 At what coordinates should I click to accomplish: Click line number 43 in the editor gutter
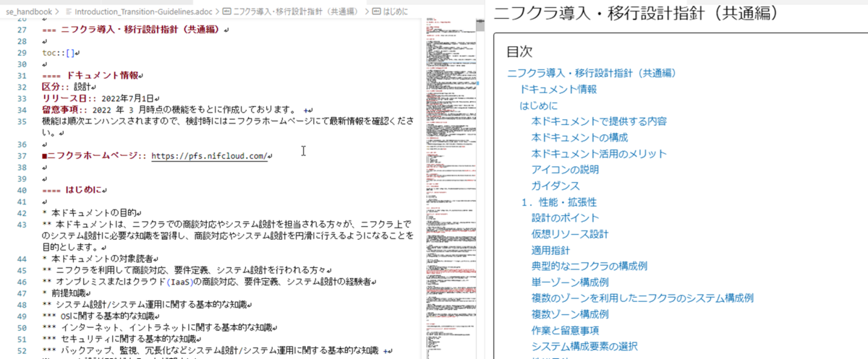click(22, 225)
